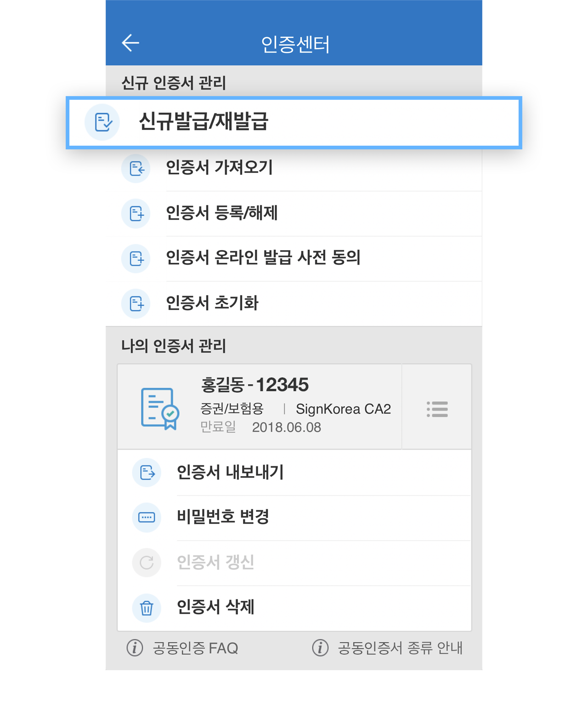This screenshot has height=701, width=588.
Task: Open the 공동인증 FAQ link
Action: (x=182, y=648)
